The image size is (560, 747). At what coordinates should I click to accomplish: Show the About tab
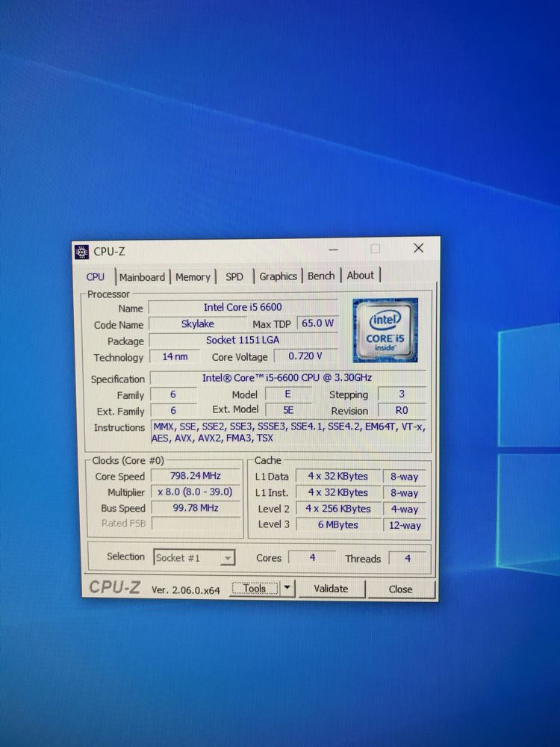(361, 276)
